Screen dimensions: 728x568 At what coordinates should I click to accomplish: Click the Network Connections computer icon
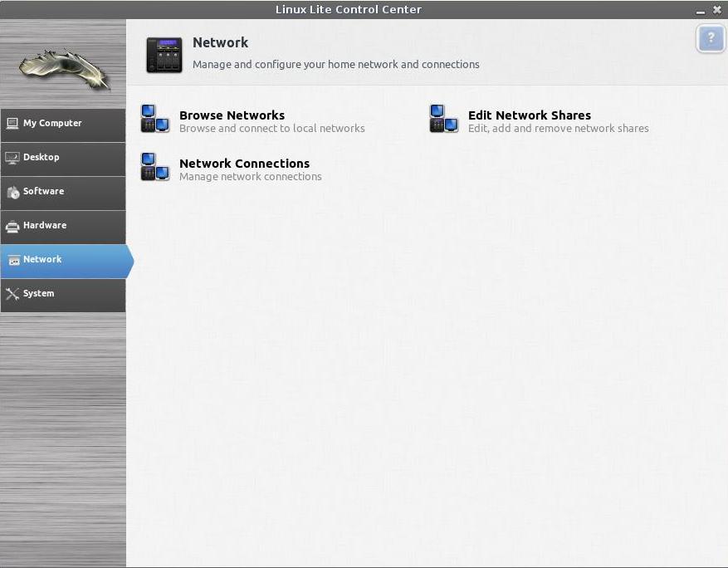pos(155,167)
